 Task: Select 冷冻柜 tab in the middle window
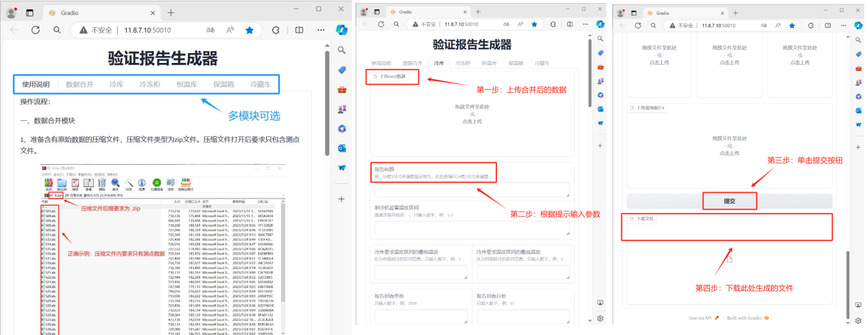coord(463,63)
